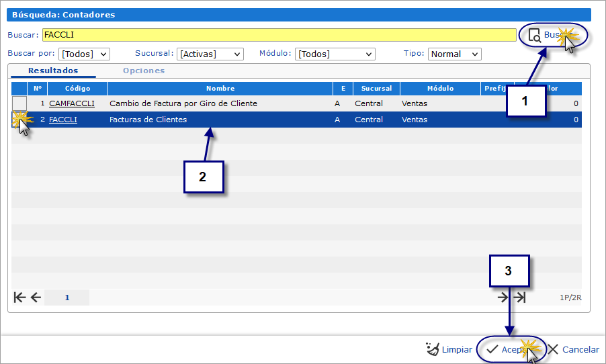606x364 pixels.
Task: Go to first page arrow
Action: click(19, 298)
